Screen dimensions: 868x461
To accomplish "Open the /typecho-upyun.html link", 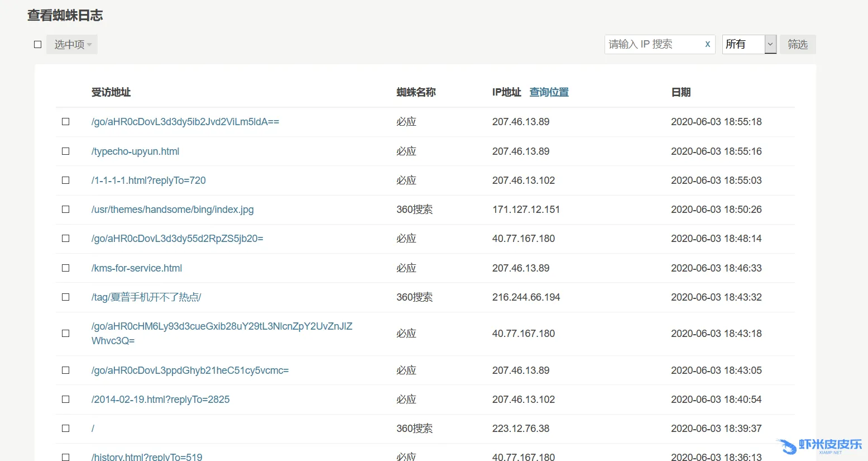I will coord(135,151).
